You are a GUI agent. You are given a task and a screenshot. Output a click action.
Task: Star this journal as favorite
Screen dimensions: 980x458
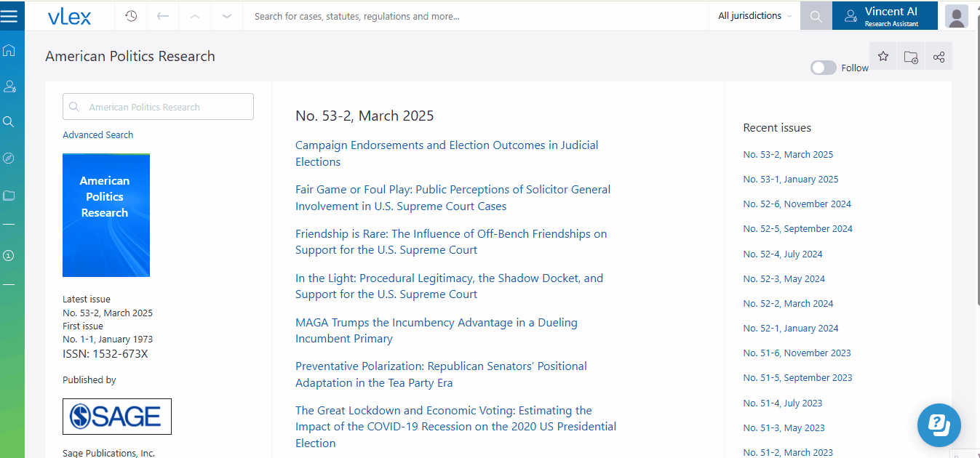883,57
